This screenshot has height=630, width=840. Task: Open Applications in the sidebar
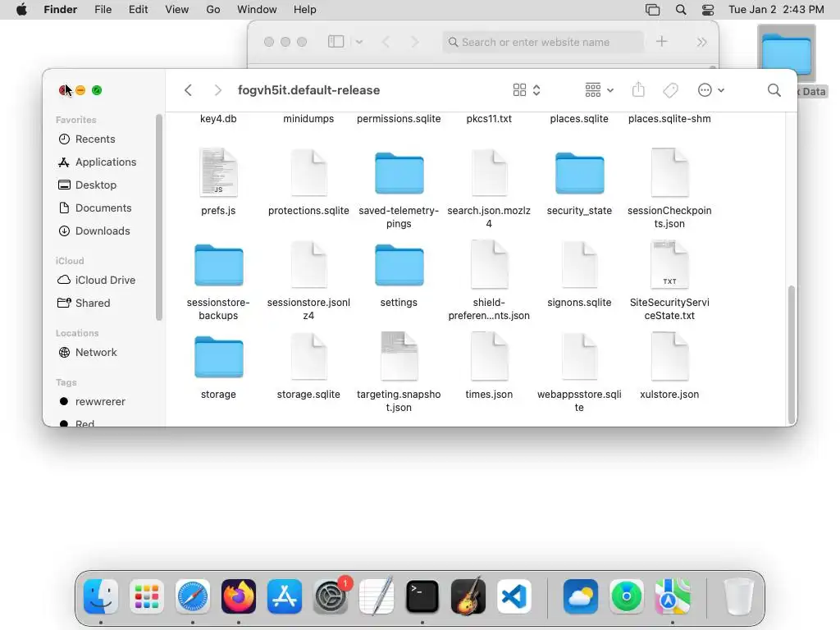click(x=104, y=162)
